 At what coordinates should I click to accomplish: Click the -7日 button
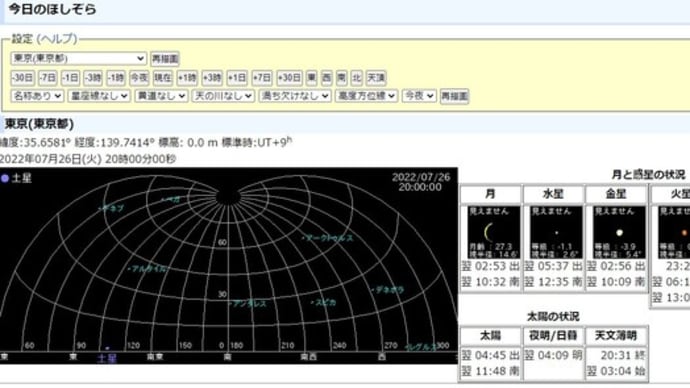click(x=48, y=78)
